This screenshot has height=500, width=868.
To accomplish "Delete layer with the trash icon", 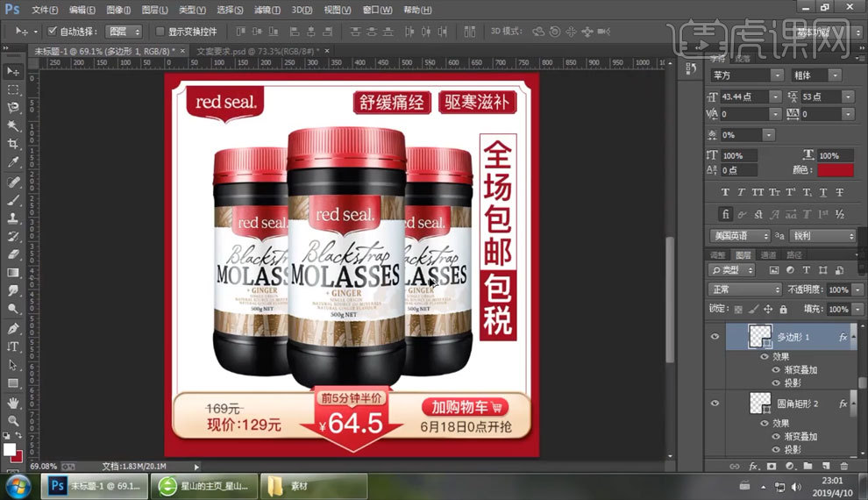I will coord(843,466).
